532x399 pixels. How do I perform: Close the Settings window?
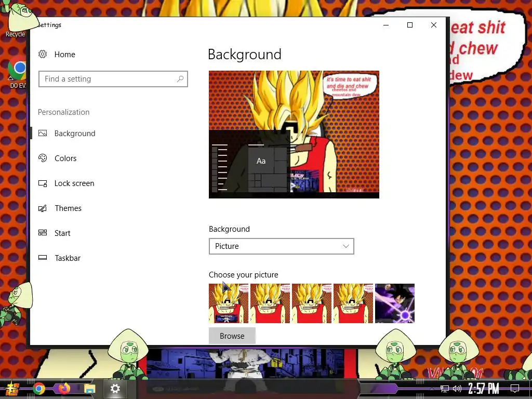point(434,25)
